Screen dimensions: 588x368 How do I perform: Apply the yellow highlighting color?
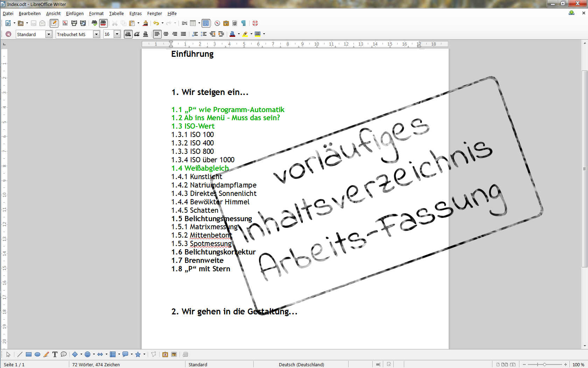[x=245, y=34]
